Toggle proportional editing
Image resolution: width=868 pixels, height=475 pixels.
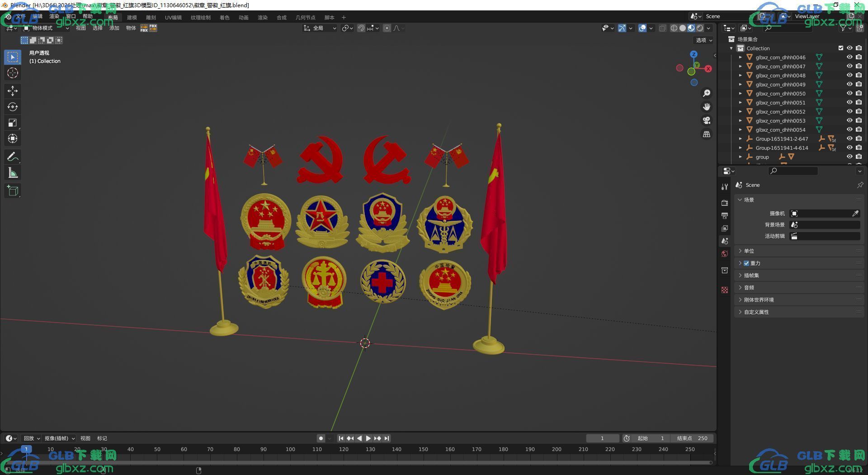[x=387, y=28]
